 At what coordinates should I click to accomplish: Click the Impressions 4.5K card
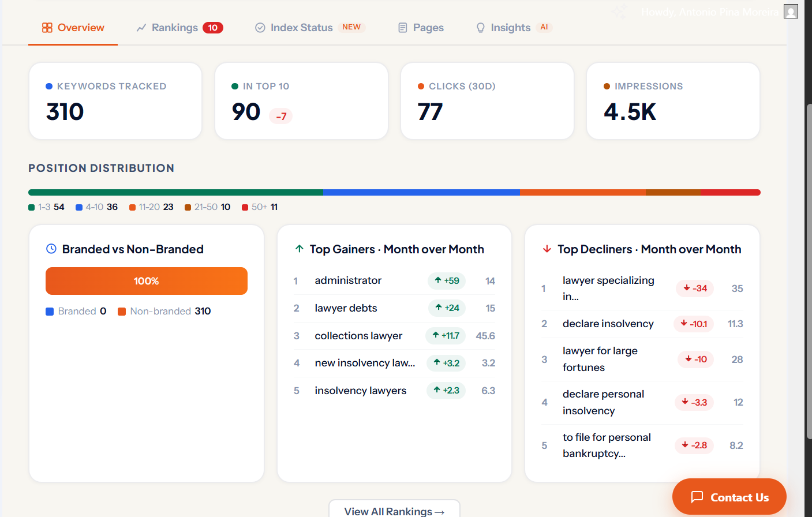pyautogui.click(x=673, y=101)
